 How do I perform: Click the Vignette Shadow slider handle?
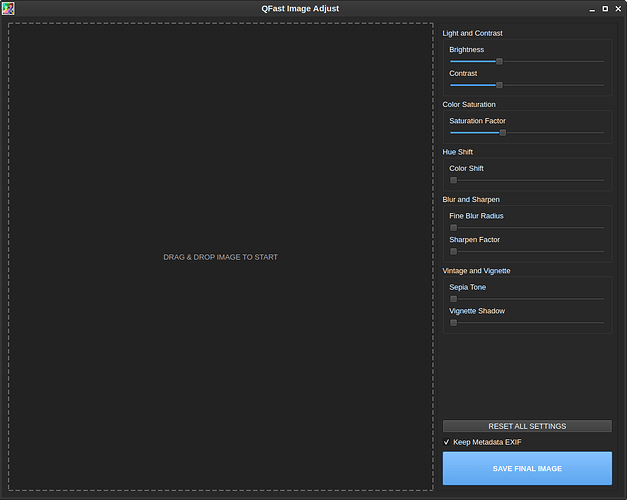click(x=453, y=322)
